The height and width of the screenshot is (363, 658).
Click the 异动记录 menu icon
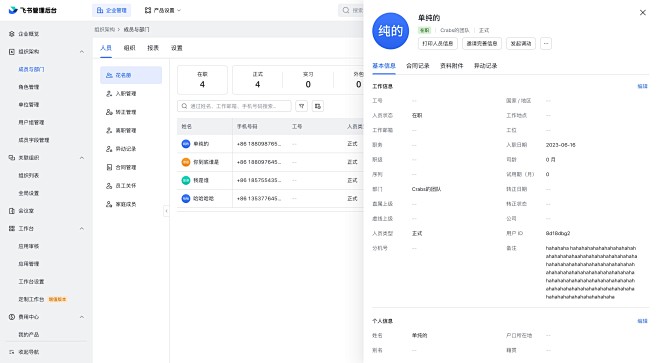[x=109, y=149]
